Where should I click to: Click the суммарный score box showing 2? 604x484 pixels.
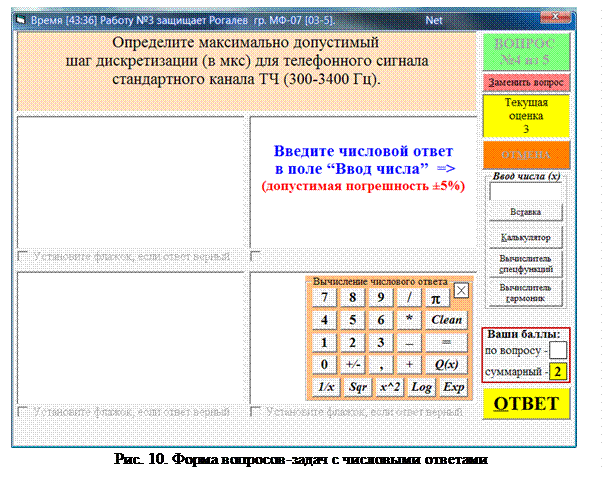click(558, 372)
